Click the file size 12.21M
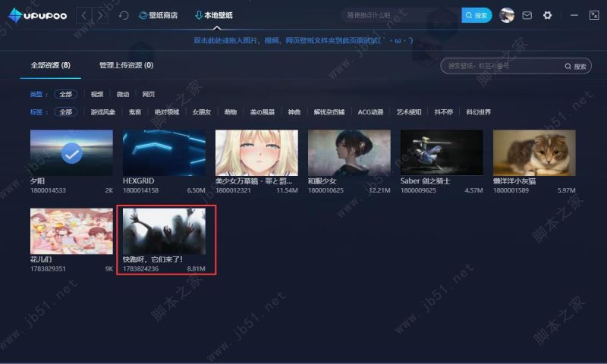607x364 pixels. tap(379, 190)
